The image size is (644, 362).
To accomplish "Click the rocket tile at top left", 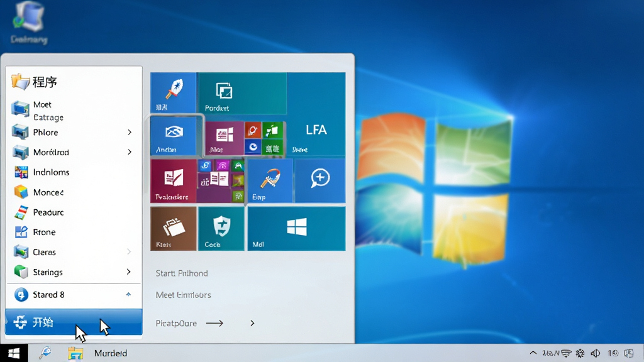I will [174, 93].
